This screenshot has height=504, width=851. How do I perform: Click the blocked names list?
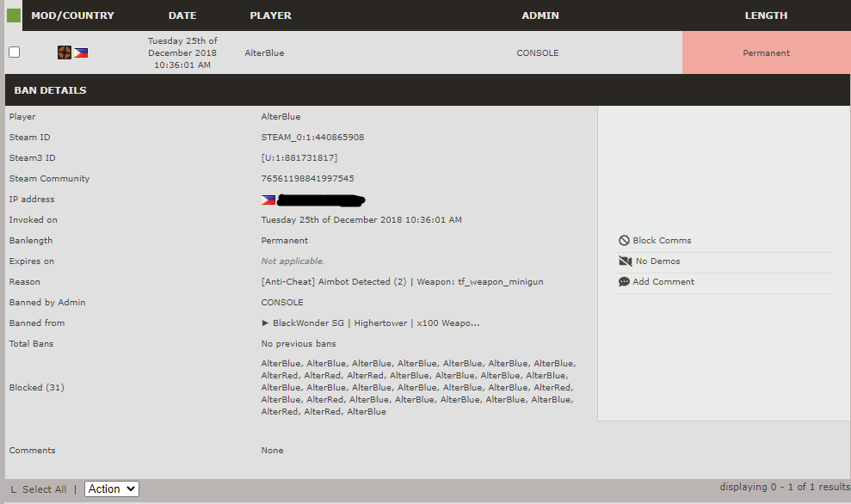[x=418, y=387]
